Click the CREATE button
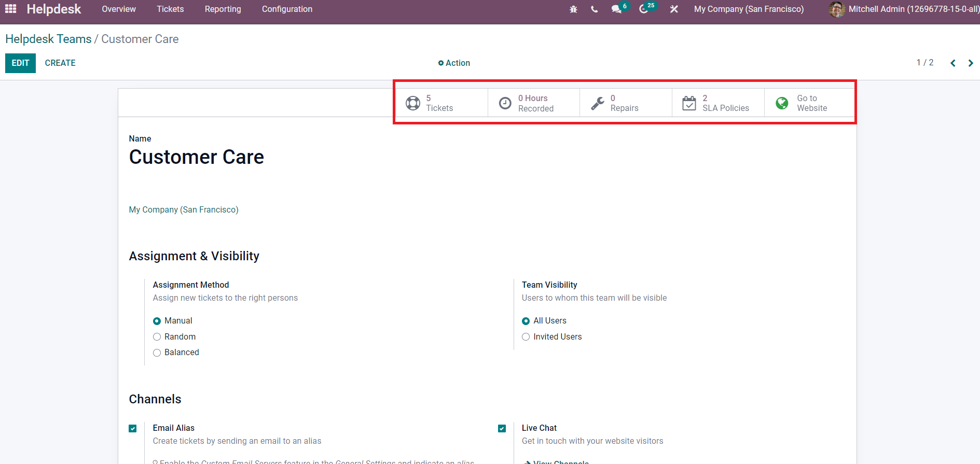The height and width of the screenshot is (464, 980). [60, 63]
